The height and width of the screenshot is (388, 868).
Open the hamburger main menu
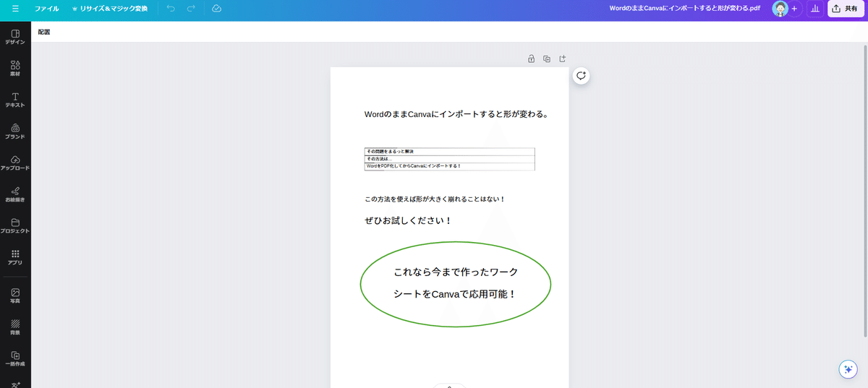click(x=15, y=9)
